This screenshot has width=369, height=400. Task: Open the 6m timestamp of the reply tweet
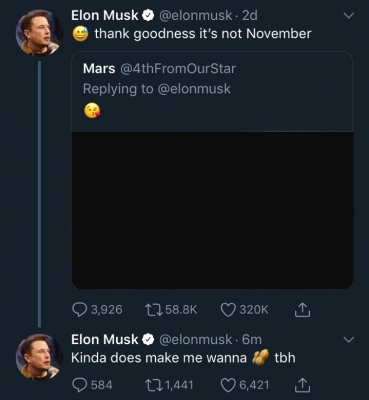(252, 340)
